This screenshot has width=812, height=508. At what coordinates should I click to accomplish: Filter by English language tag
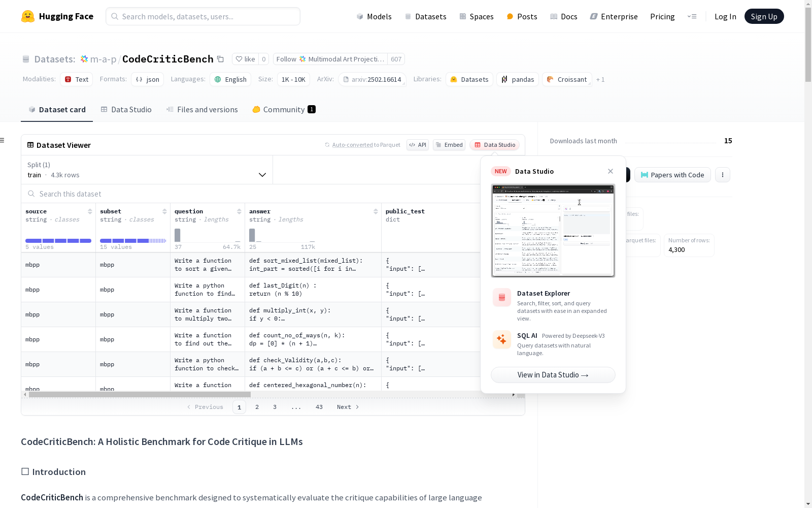click(230, 79)
